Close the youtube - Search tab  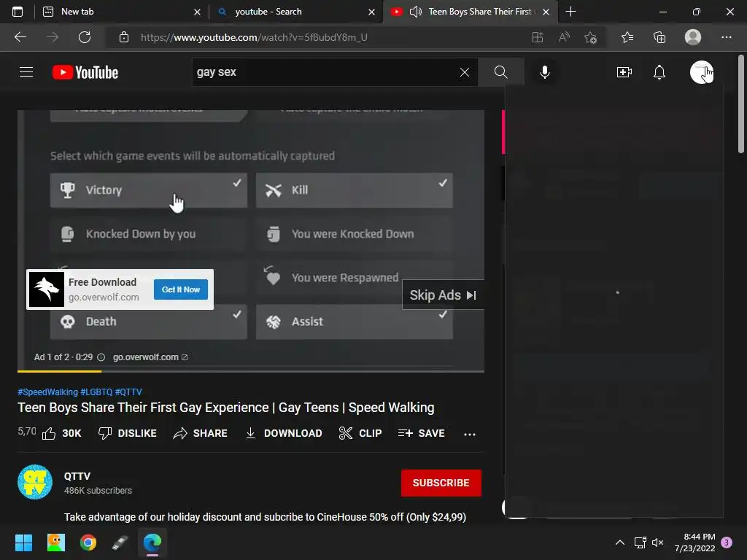pos(371,12)
